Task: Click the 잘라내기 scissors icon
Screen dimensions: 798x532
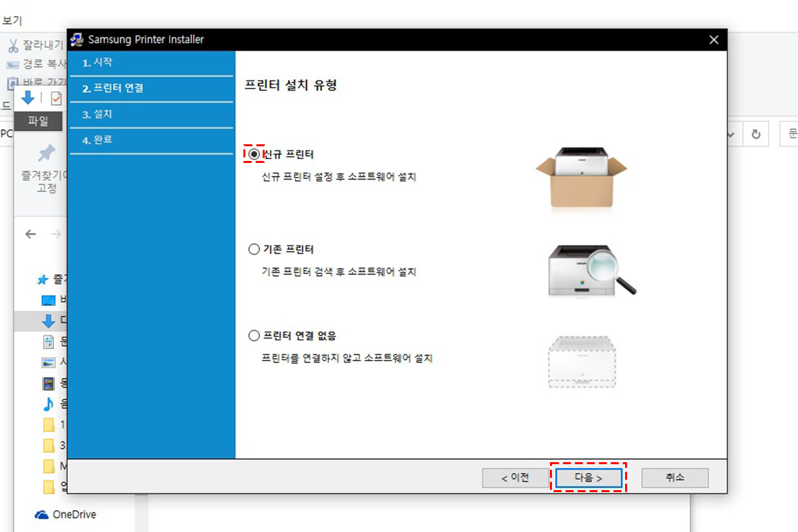Action: pos(13,45)
